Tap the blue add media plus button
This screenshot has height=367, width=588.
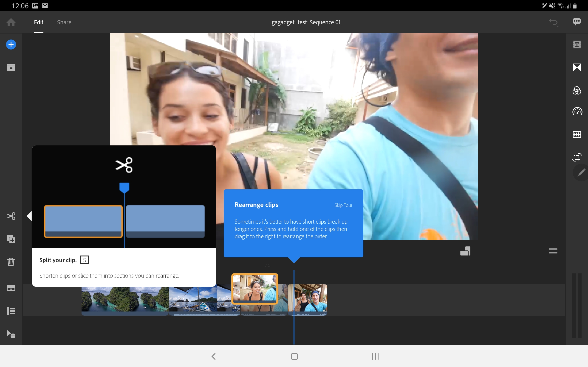pyautogui.click(x=11, y=45)
